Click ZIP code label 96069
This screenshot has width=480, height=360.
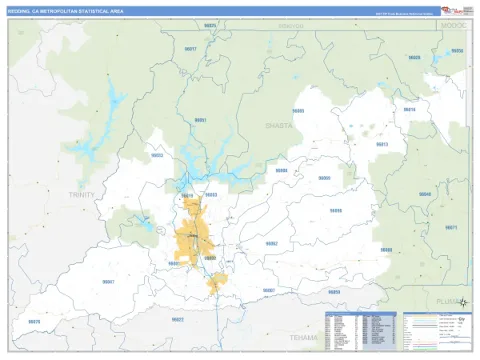(x=324, y=178)
